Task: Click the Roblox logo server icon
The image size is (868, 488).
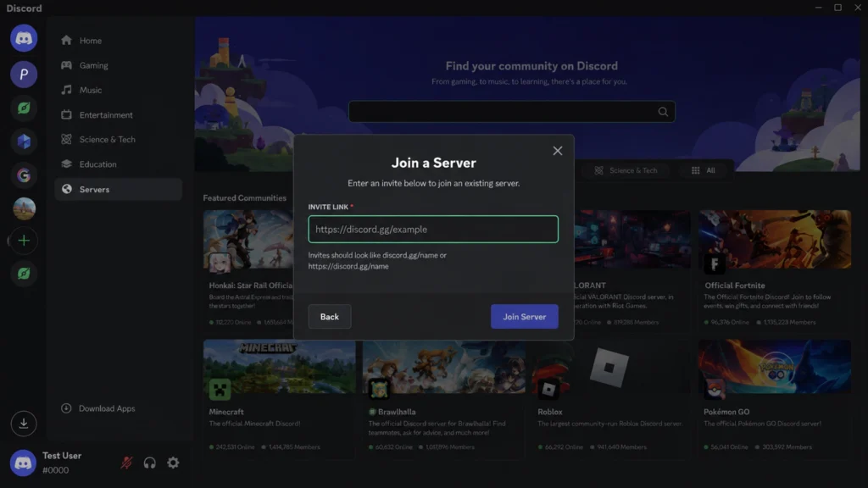Action: tap(548, 390)
